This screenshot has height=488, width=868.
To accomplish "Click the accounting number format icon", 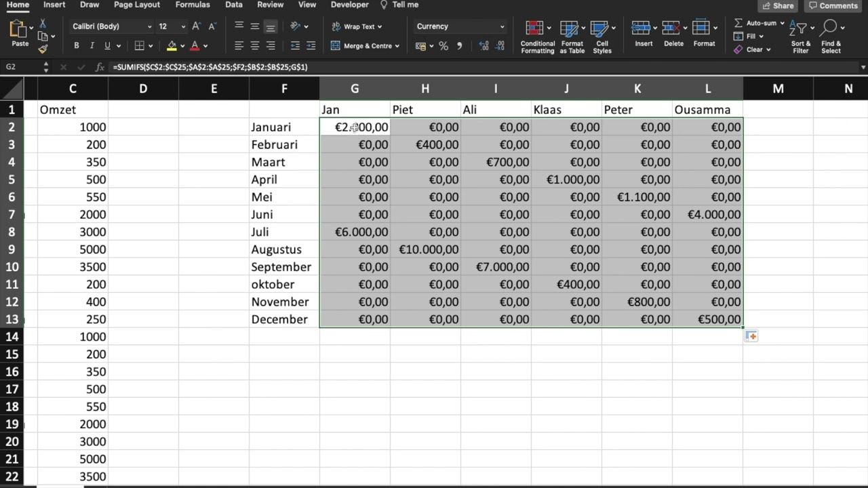I will tap(420, 46).
